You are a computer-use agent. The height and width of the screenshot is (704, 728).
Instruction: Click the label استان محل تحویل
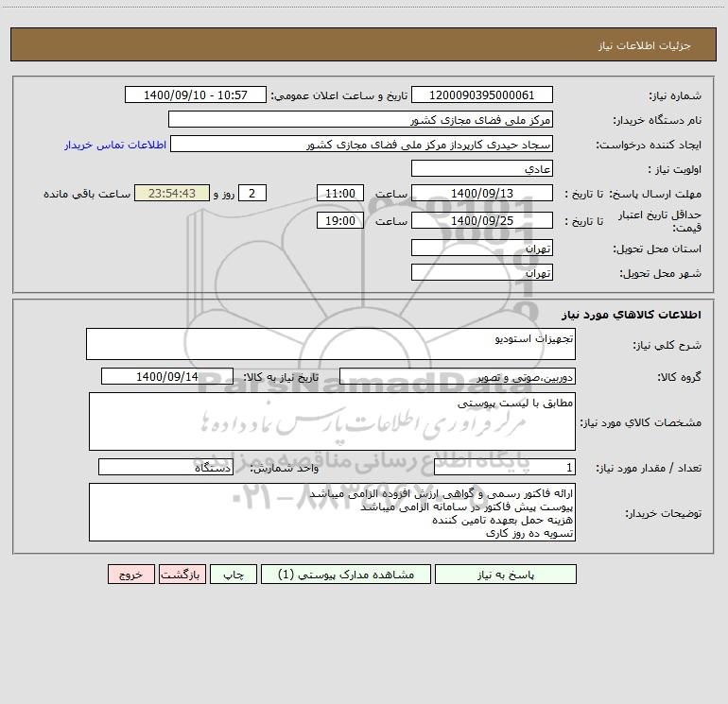[x=657, y=249]
